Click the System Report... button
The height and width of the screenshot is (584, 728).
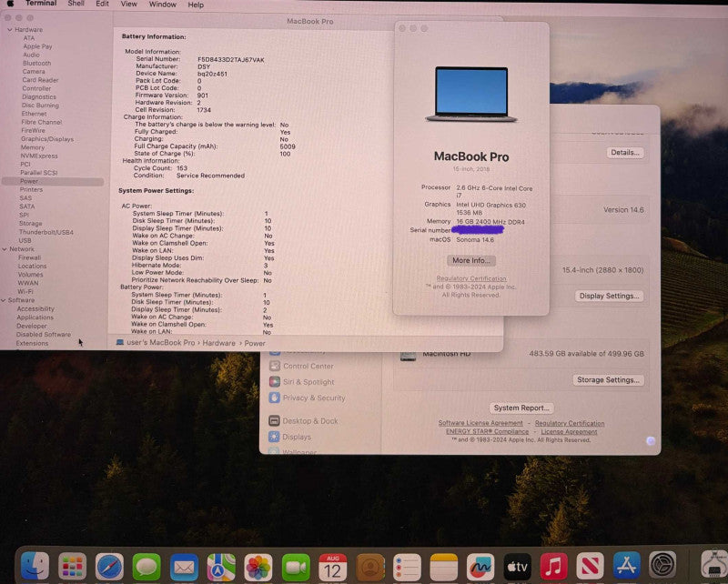[x=521, y=408]
